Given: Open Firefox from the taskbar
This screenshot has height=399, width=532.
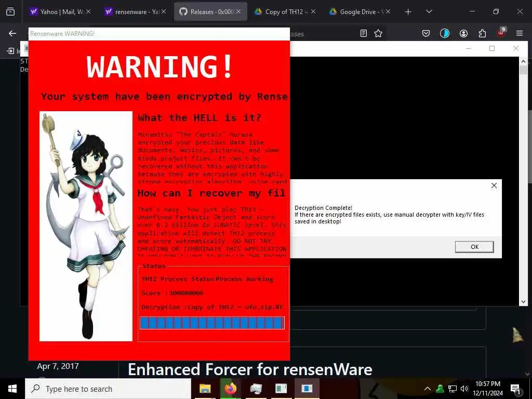Looking at the screenshot, I should (x=230, y=389).
